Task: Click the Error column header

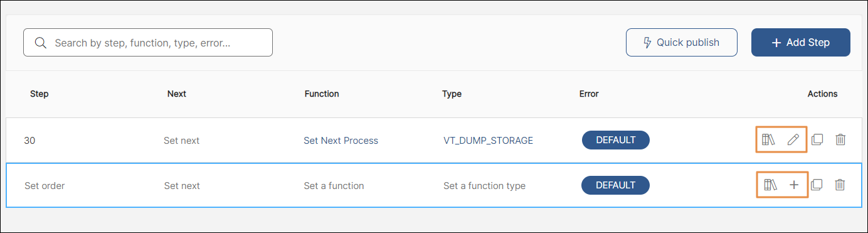Action: click(x=589, y=94)
